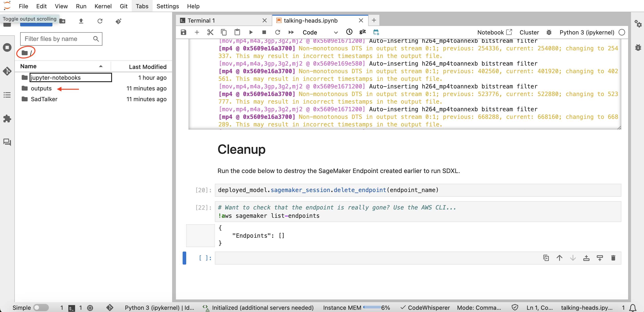Restart the kernel and run all cells
The image size is (644, 312).
[291, 32]
